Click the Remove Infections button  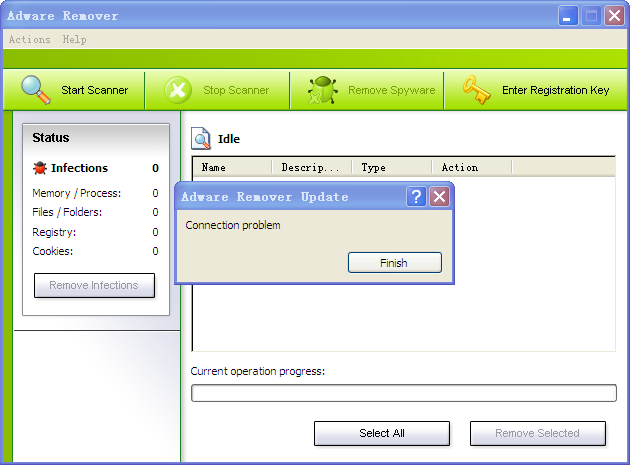[94, 285]
